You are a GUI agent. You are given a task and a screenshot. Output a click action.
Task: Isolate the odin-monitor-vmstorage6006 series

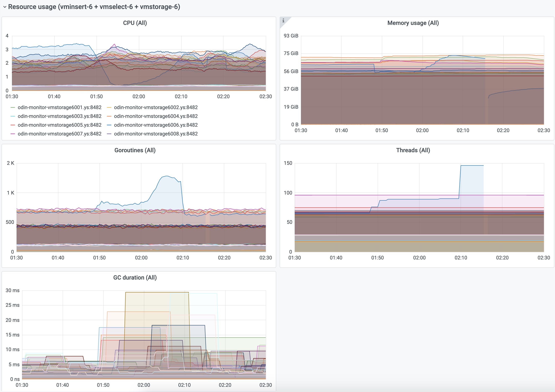tap(156, 125)
